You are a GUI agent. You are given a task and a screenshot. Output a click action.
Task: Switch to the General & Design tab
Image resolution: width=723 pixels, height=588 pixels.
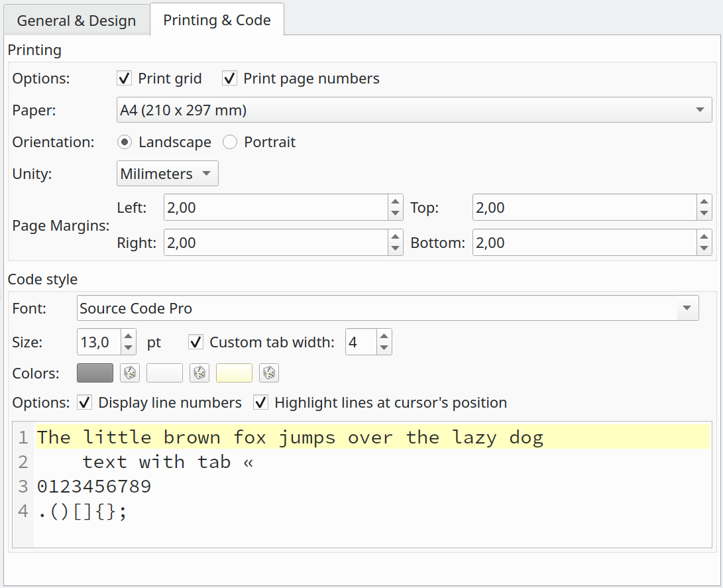click(77, 21)
